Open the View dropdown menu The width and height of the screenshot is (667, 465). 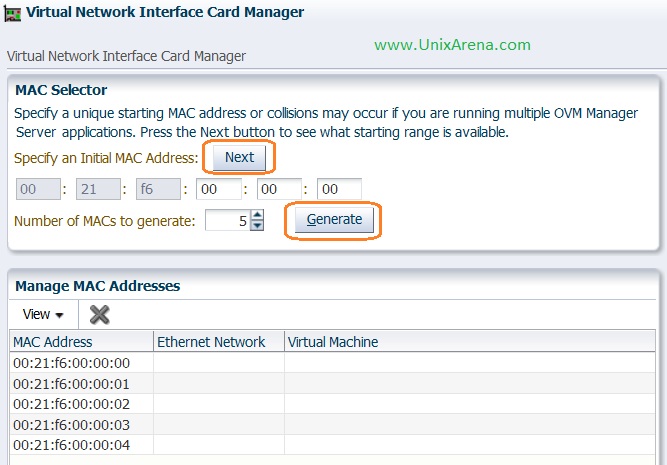(x=43, y=314)
